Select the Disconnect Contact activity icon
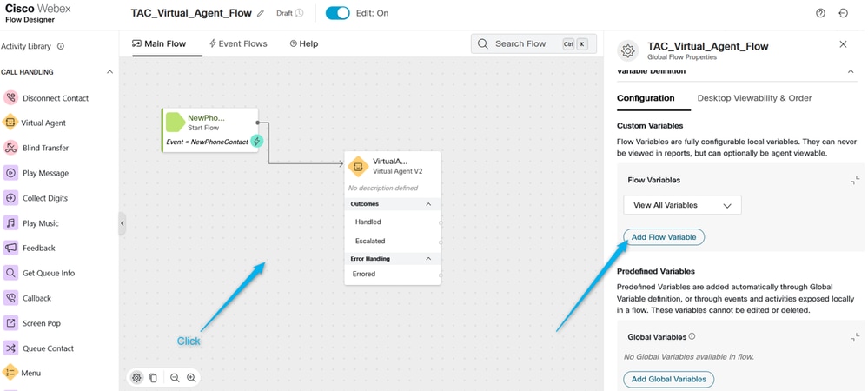Viewport: 868px width, 391px height. 10,98
